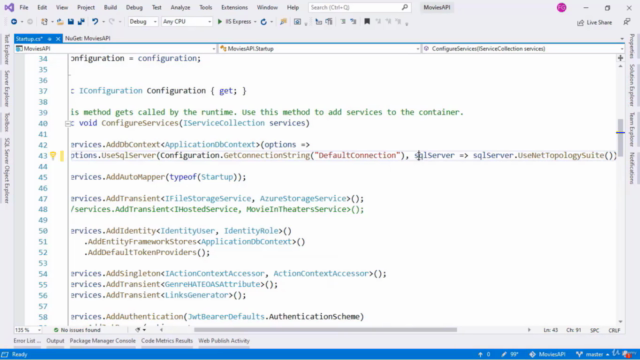The height and width of the screenshot is (360, 640).
Task: Switch to the NuGet: MoviesAPI tab
Action: (x=87, y=38)
